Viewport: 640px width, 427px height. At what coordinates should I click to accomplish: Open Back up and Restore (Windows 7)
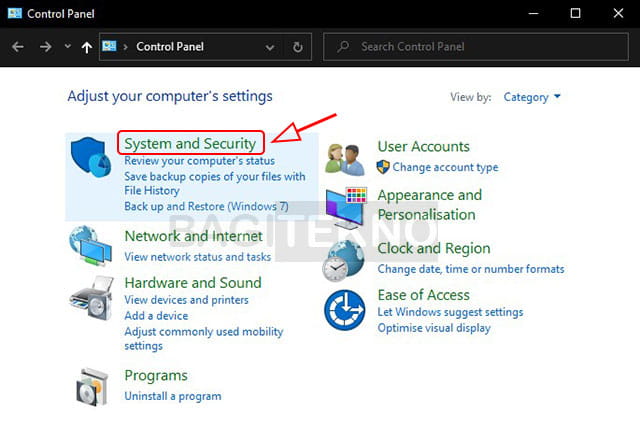click(x=207, y=207)
